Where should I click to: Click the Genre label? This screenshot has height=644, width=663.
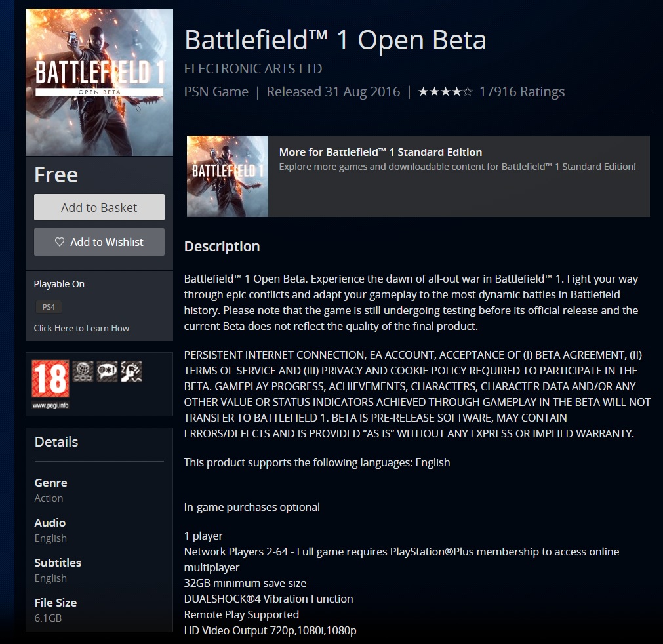(50, 483)
